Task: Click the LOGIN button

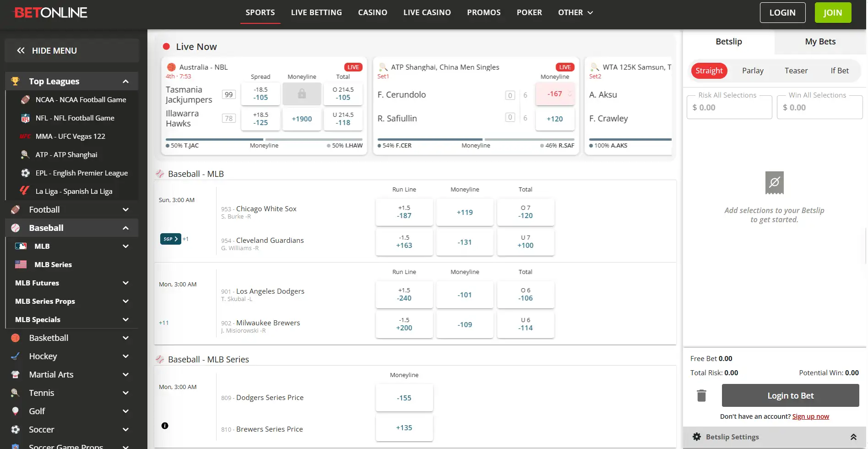Action: [x=782, y=12]
